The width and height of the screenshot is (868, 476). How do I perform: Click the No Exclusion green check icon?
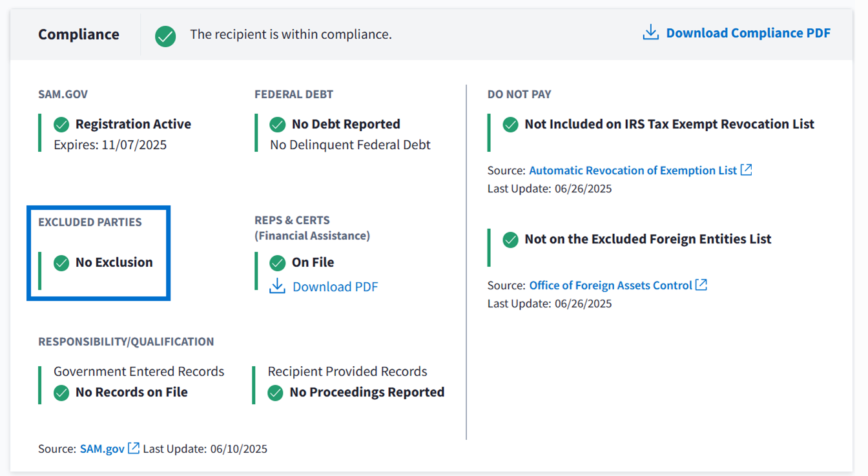pyautogui.click(x=61, y=263)
